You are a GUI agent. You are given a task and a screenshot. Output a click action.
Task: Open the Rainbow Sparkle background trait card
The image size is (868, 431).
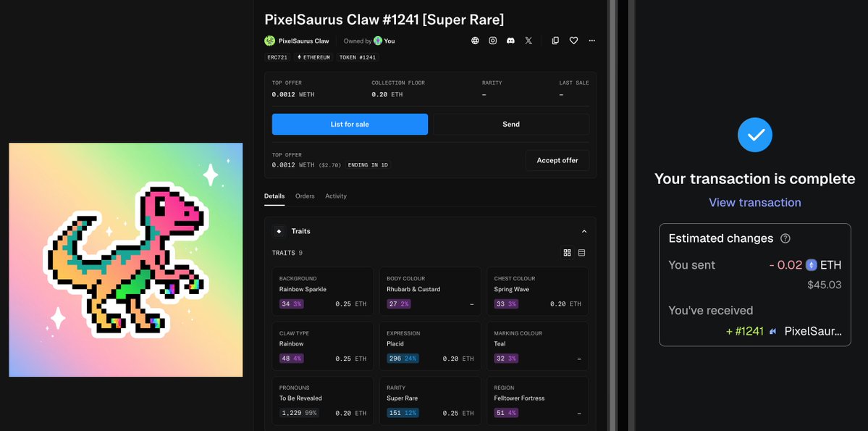(323, 291)
